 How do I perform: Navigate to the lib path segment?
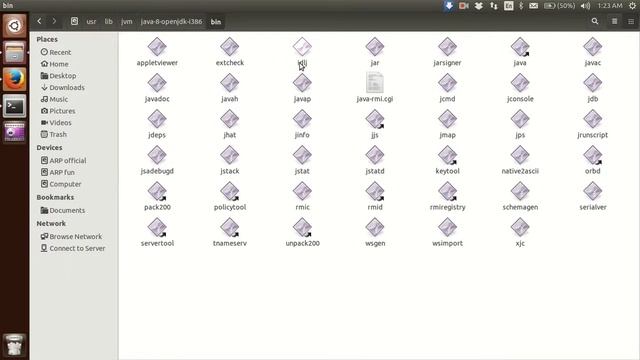coord(108,21)
